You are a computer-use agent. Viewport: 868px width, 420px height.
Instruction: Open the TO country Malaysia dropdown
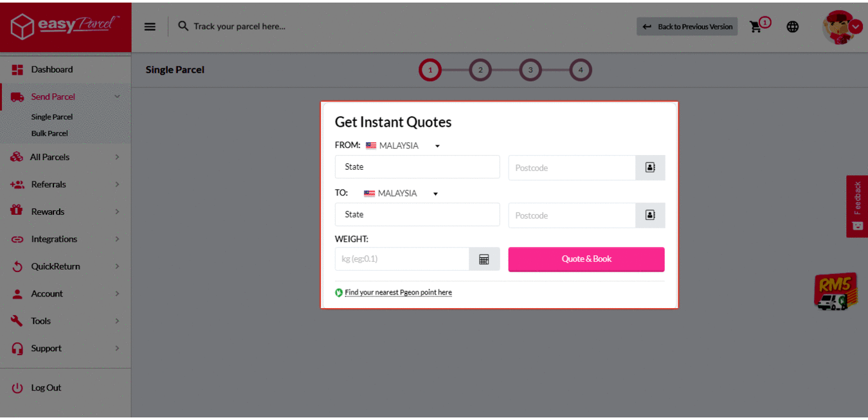click(x=401, y=194)
